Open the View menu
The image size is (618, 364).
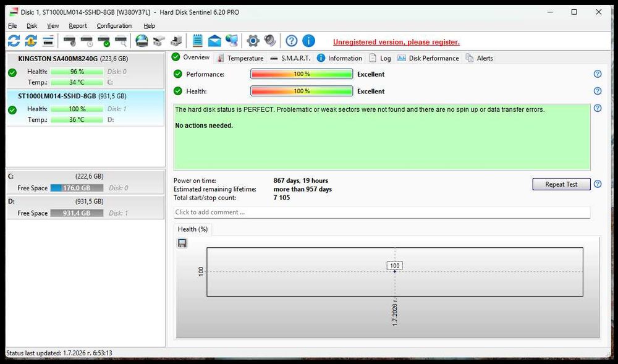53,25
